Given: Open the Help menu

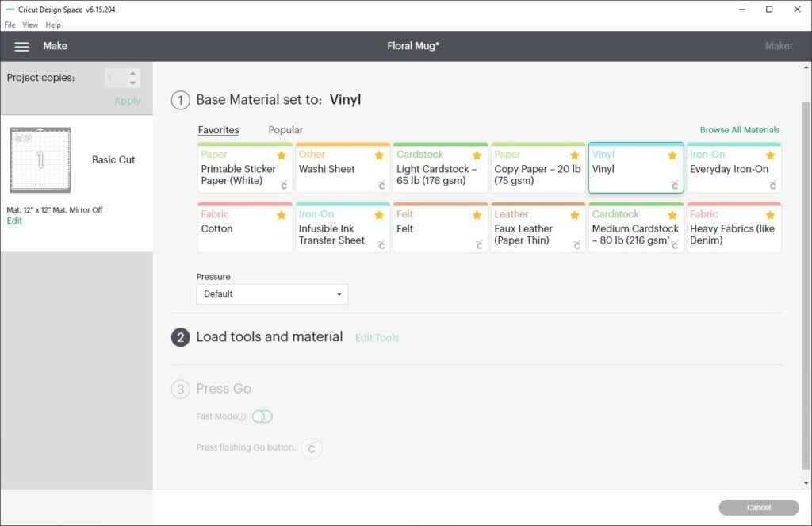Looking at the screenshot, I should click(53, 25).
